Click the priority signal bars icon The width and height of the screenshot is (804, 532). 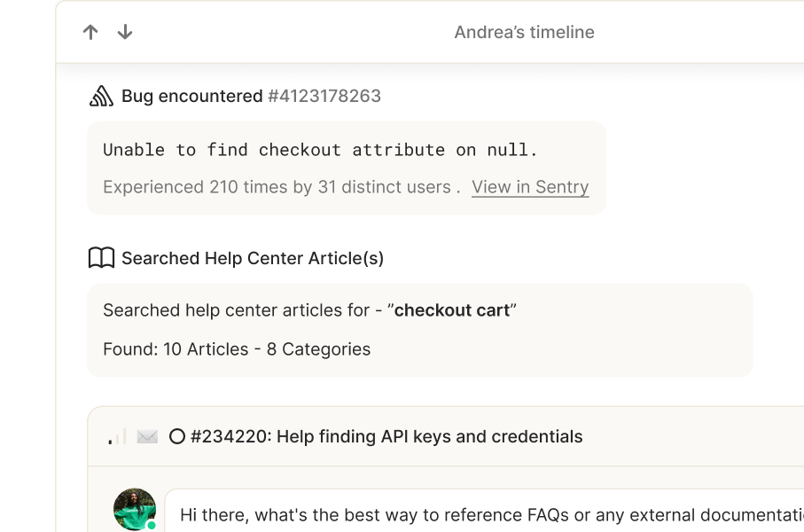point(117,436)
